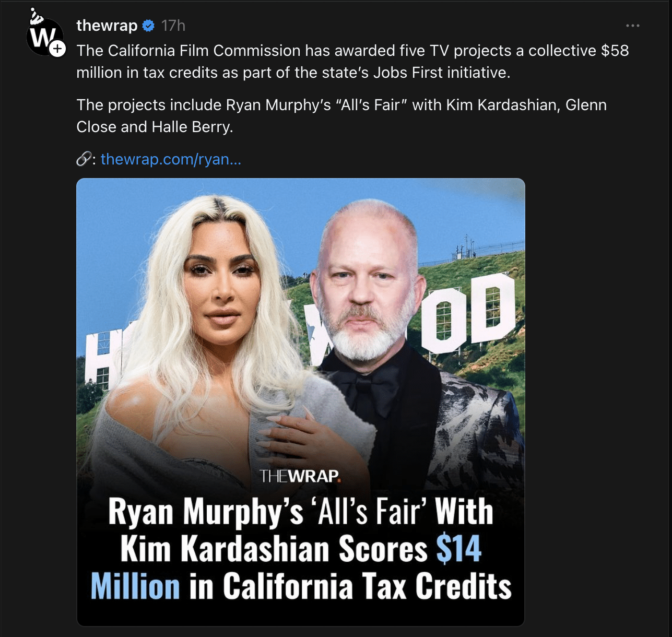
Task: Click the chain link emoji icon
Action: 84,159
